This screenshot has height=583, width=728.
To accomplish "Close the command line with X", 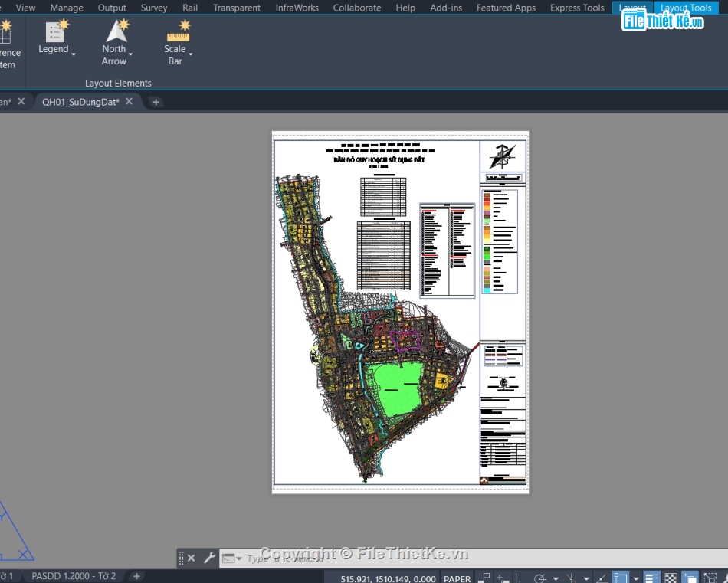I will (x=192, y=558).
